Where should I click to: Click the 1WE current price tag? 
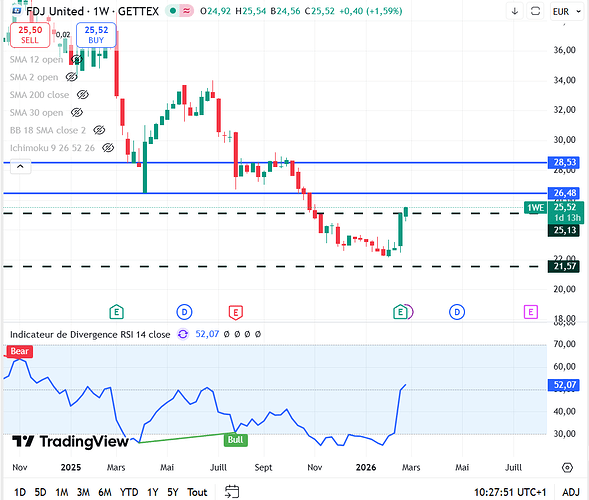[535, 208]
